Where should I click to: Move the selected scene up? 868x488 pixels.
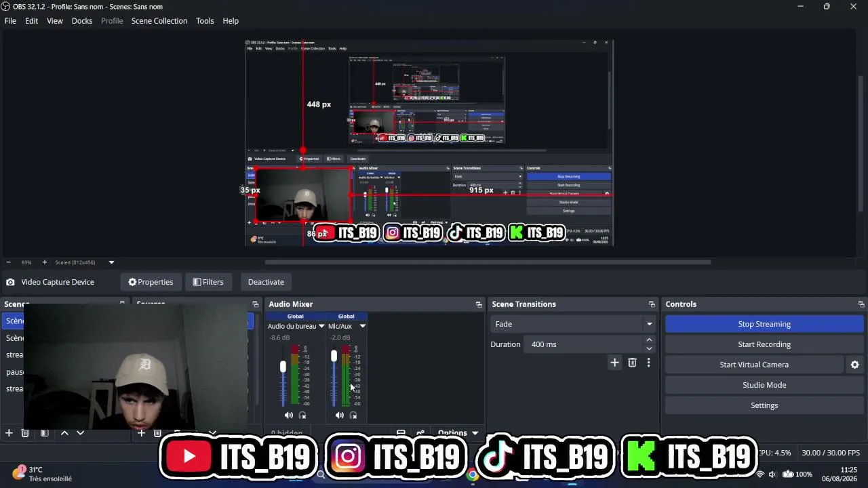click(64, 432)
